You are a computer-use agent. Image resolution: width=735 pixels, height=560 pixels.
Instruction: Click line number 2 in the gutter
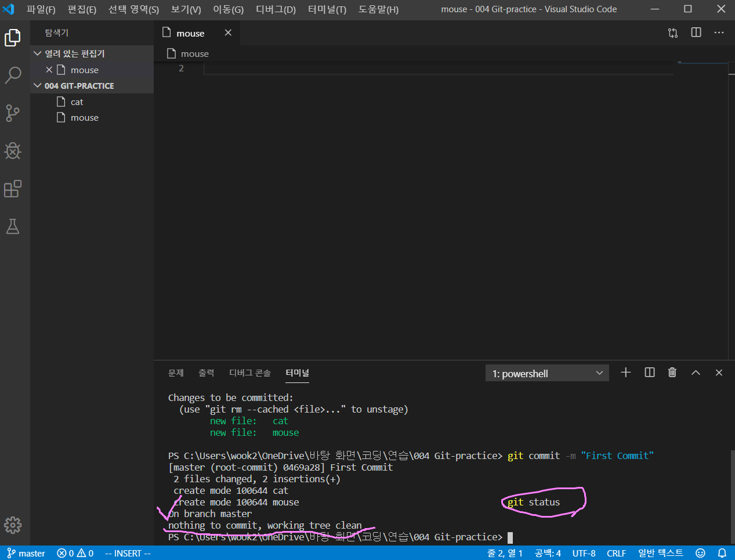tap(181, 68)
